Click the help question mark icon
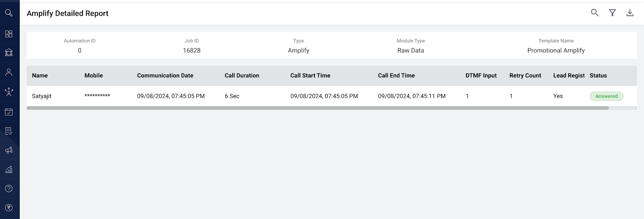644x219 pixels. (9, 188)
